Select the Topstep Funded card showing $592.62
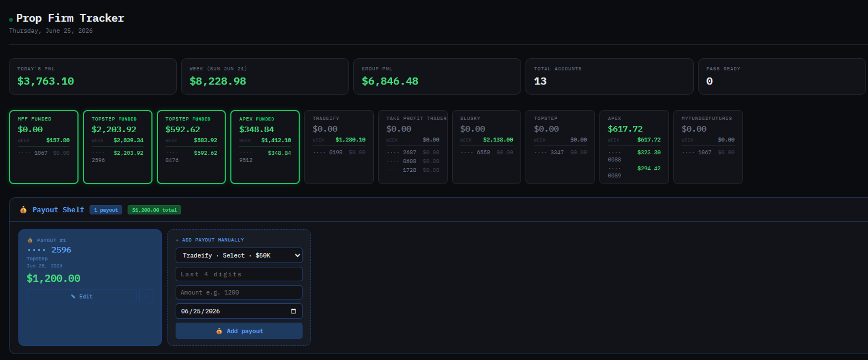868x360 pixels. coord(191,147)
